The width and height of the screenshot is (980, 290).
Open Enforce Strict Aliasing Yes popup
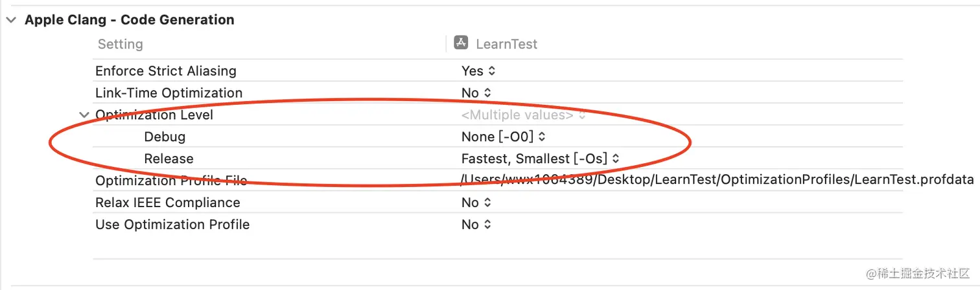[x=478, y=71]
